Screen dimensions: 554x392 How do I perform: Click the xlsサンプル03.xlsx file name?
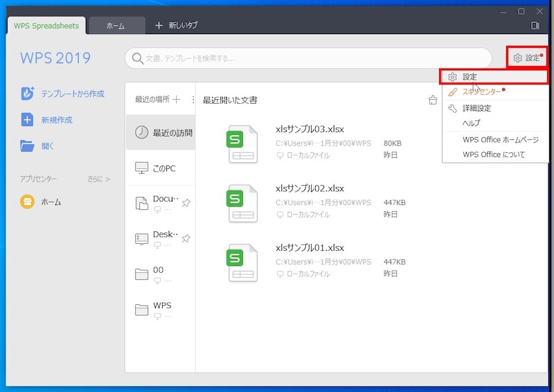310,129
